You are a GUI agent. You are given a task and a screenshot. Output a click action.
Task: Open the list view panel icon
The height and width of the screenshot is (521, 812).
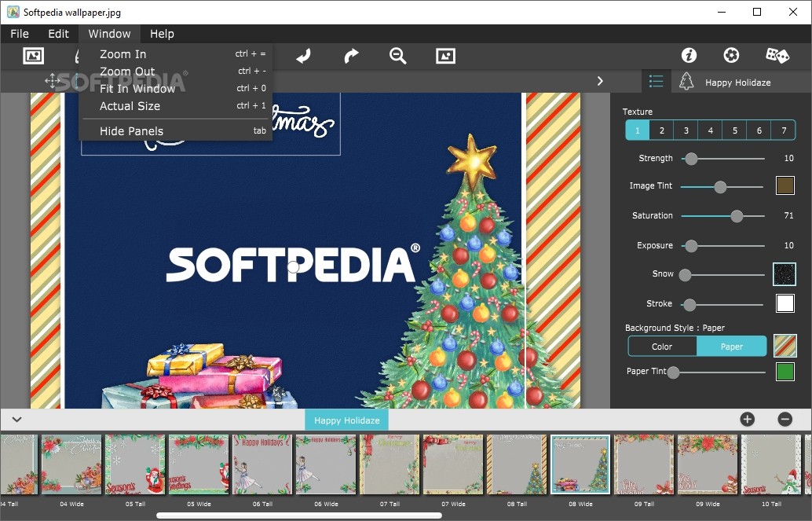[x=657, y=82]
